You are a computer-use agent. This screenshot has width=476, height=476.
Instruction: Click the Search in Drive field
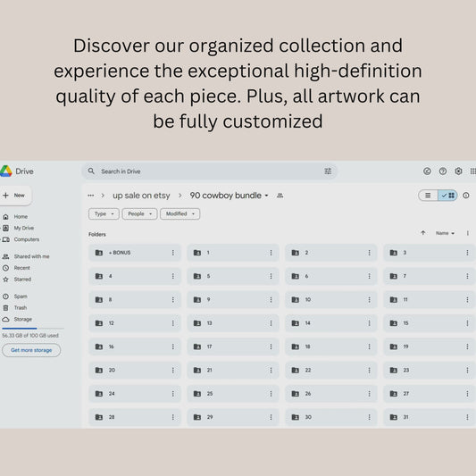tap(210, 171)
